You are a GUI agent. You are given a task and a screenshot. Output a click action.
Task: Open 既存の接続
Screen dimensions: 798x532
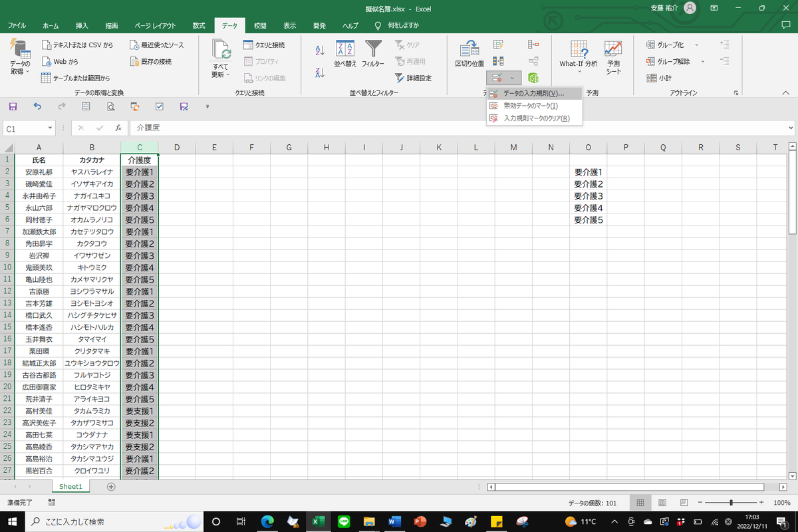click(x=150, y=61)
